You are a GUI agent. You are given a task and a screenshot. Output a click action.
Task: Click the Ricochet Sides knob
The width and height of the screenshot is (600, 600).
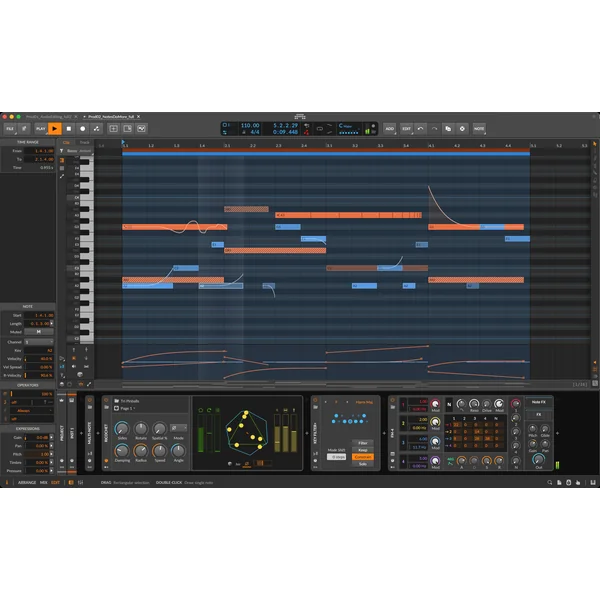coord(122,428)
